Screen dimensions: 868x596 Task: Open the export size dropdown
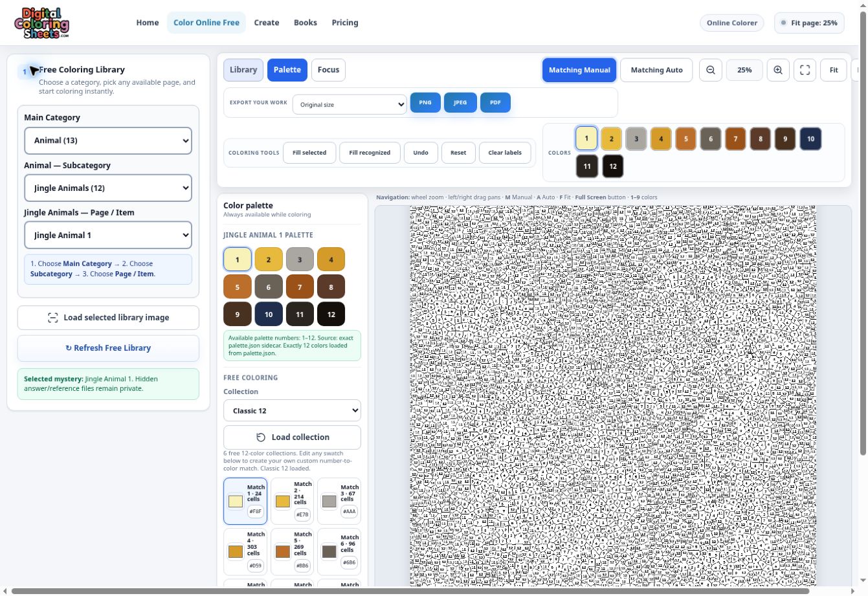pos(350,104)
